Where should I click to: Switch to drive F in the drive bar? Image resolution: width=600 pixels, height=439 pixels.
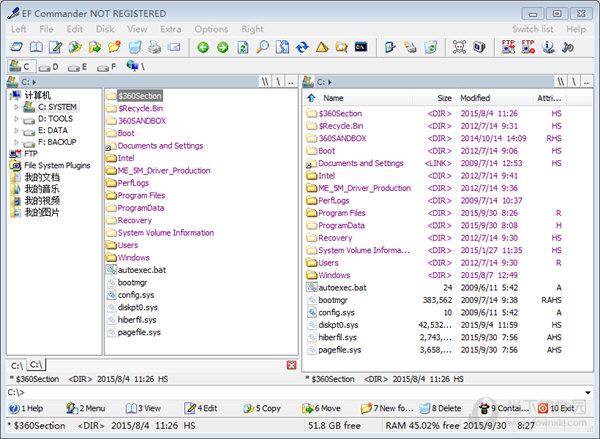[107, 67]
